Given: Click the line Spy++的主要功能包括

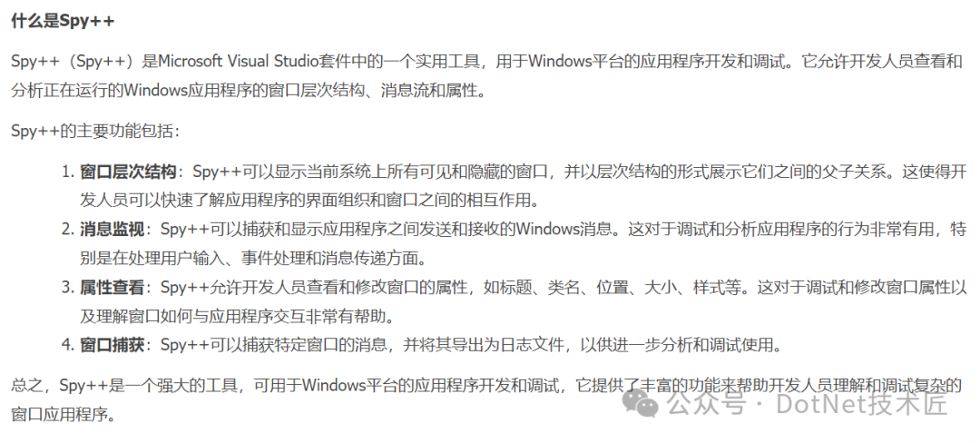Looking at the screenshot, I should (95, 132).
